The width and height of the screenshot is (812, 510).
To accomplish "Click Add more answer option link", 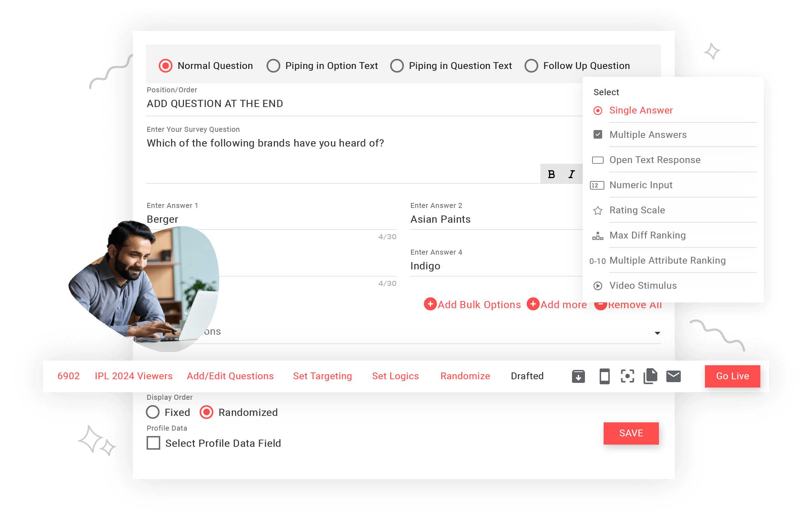I will click(x=563, y=305).
